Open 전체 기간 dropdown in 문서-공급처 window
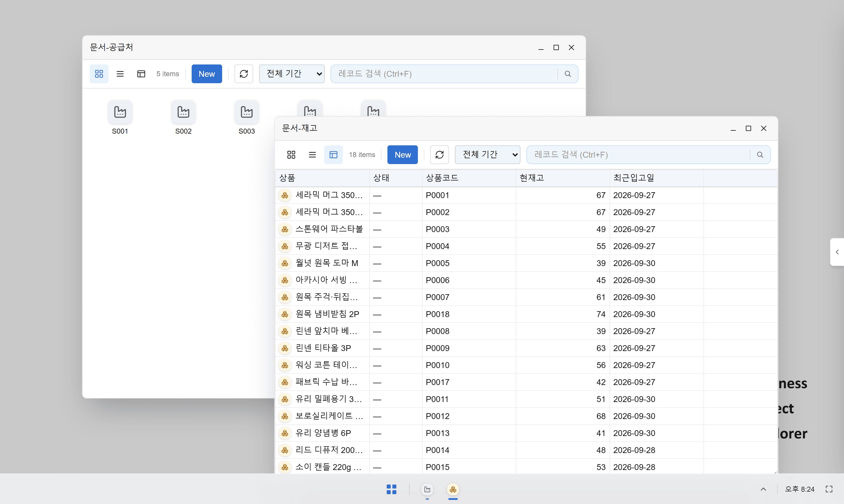Image resolution: width=844 pixels, height=504 pixels. pyautogui.click(x=292, y=74)
